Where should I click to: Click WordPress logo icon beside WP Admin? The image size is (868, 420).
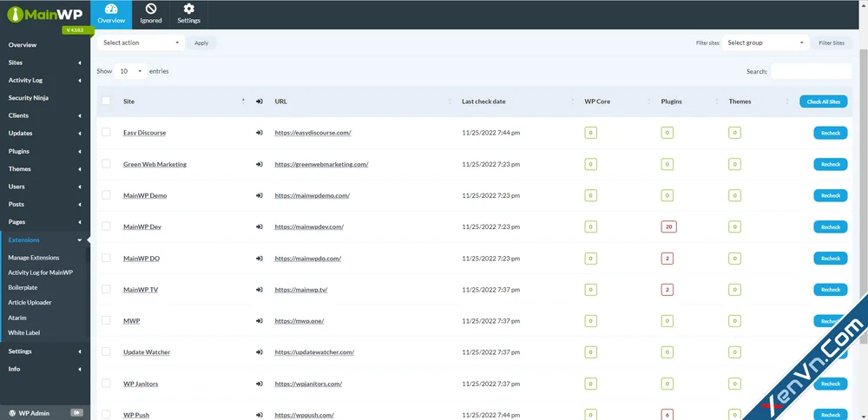tap(12, 413)
